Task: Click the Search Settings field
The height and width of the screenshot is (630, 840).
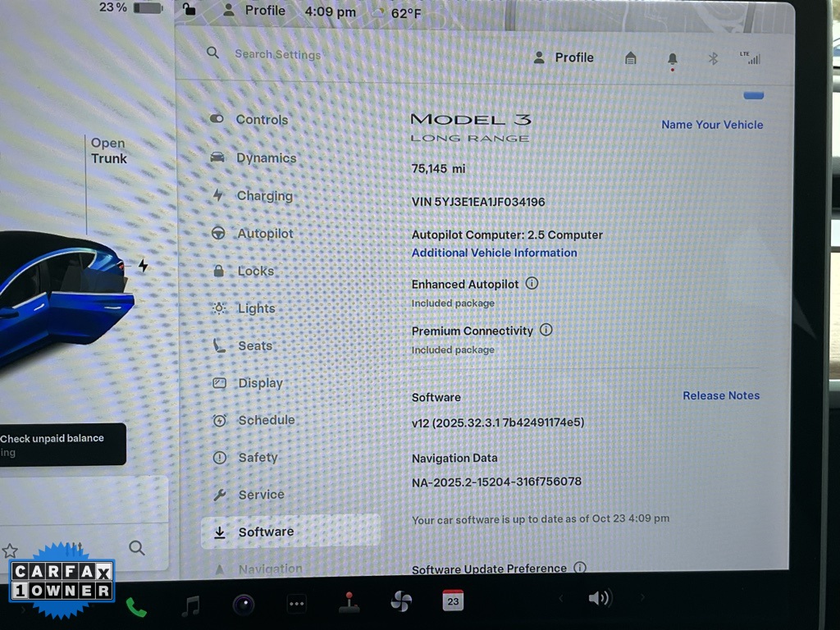Action: [278, 54]
